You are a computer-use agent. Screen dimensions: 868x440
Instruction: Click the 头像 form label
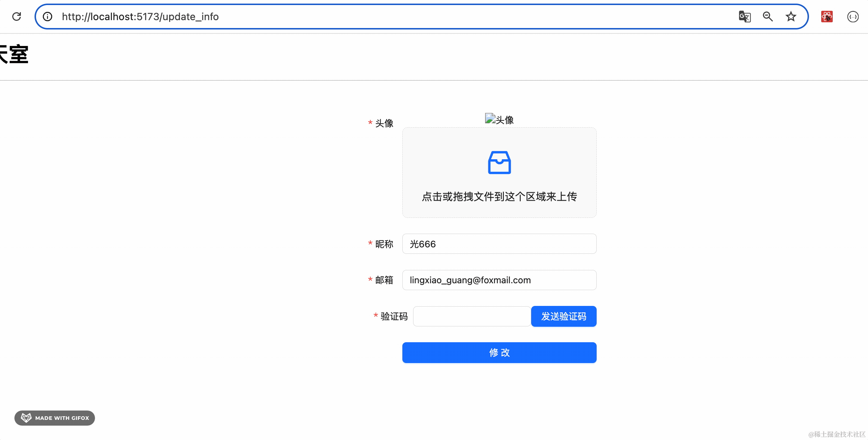coord(384,123)
